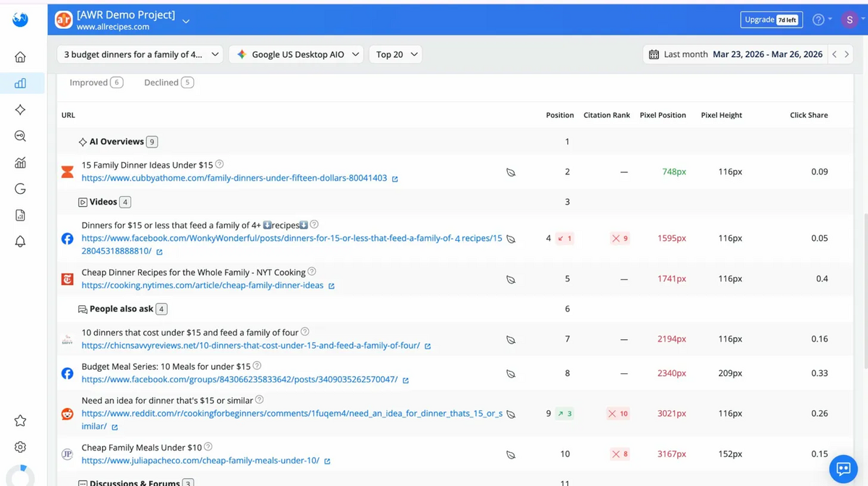Open external link icon for nytimes URL
This screenshot has height=486, width=868.
(331, 286)
